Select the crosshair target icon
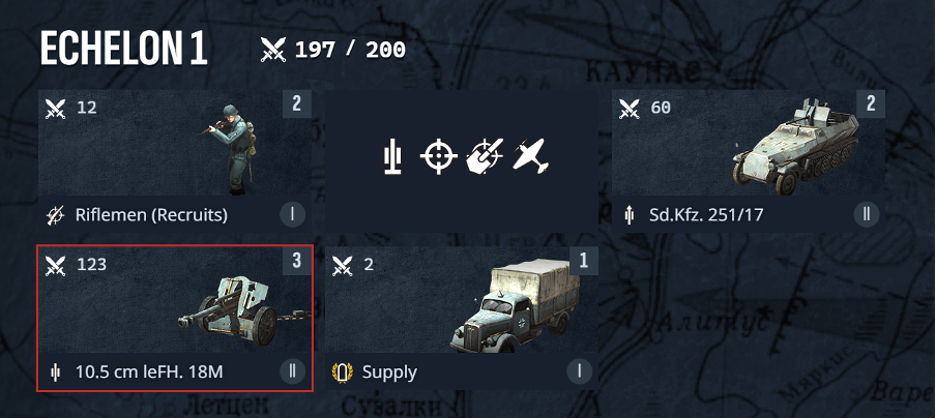Viewport: 936px width, 418px height. (x=438, y=157)
